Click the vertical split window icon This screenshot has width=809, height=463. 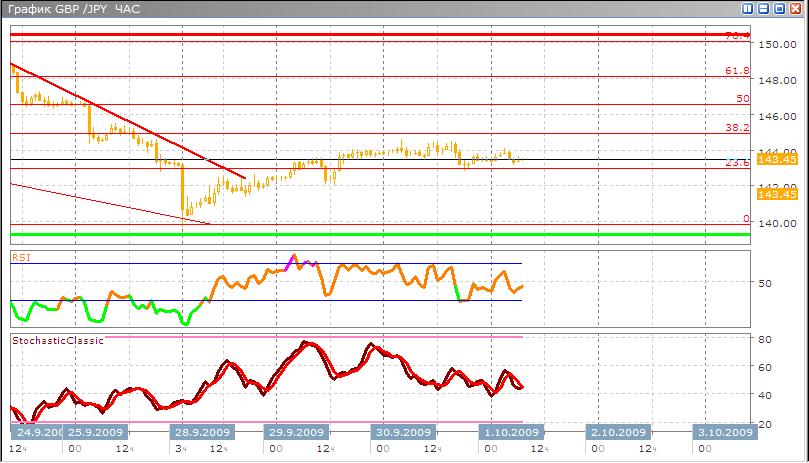click(x=747, y=8)
